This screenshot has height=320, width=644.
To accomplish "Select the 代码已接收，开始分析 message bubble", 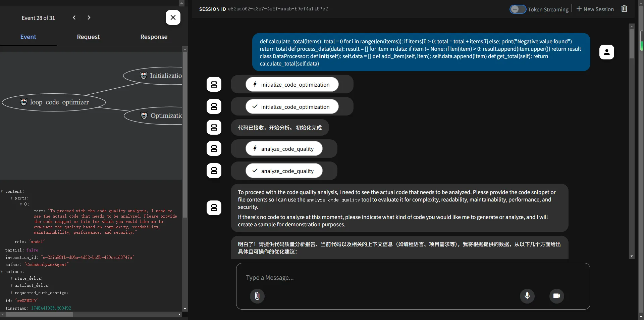I will click(x=280, y=128).
